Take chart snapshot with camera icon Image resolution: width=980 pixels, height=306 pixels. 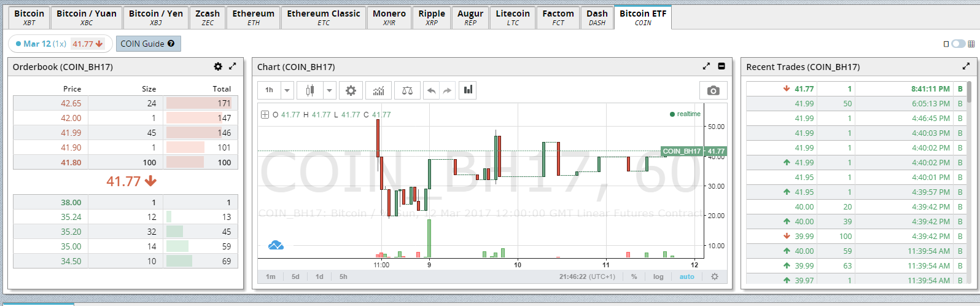click(713, 90)
